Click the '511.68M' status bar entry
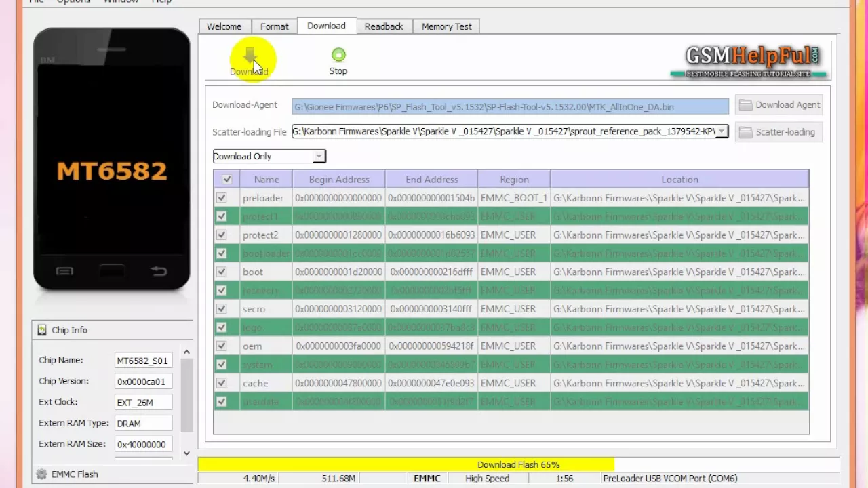Image resolution: width=868 pixels, height=488 pixels. pyautogui.click(x=338, y=479)
